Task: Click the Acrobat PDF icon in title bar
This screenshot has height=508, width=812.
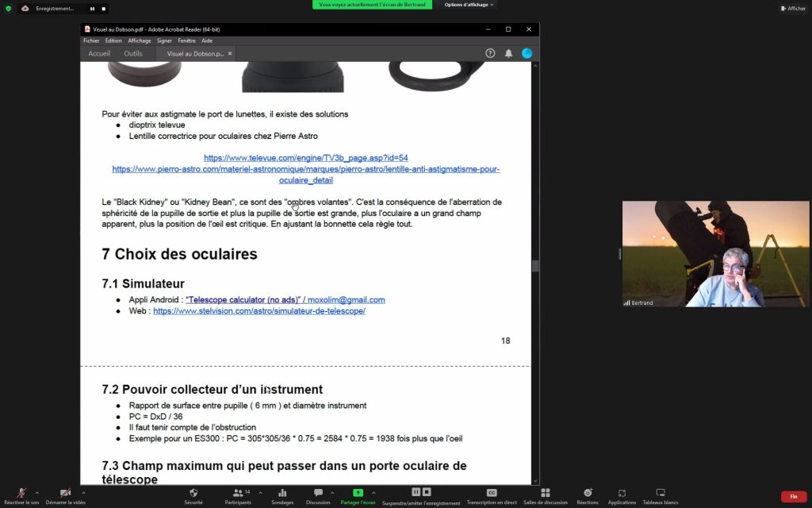Action: pos(87,29)
